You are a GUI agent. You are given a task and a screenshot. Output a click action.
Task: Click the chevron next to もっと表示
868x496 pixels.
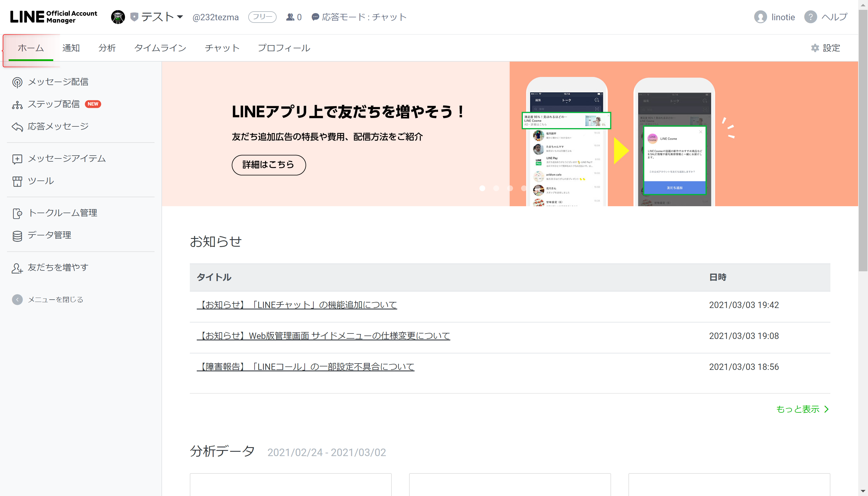[x=826, y=409]
